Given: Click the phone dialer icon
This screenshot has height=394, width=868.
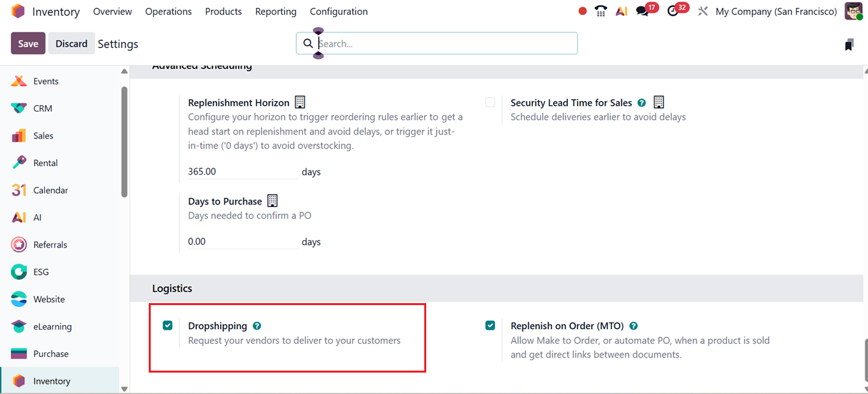Looking at the screenshot, I should pos(600,10).
